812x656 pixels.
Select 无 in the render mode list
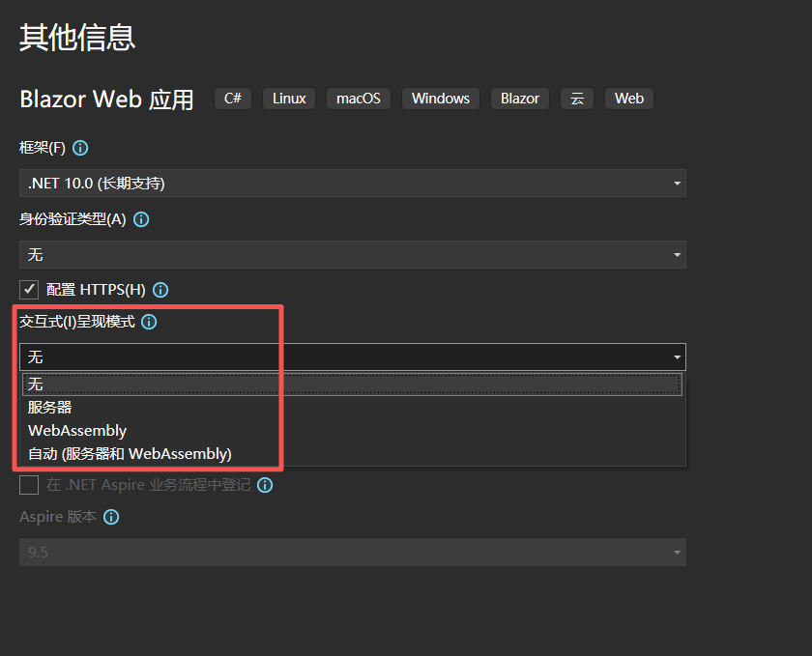tap(352, 385)
